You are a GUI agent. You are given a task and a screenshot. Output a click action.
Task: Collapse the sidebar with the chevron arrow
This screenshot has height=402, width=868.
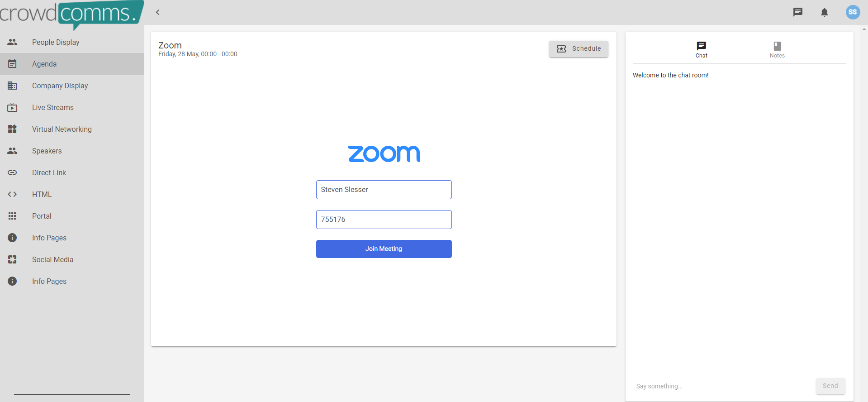coord(158,12)
